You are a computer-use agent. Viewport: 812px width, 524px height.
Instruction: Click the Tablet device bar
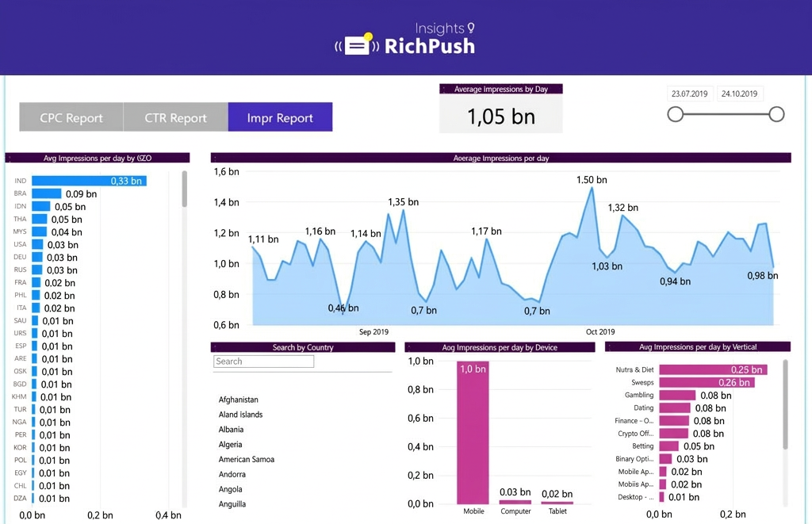point(557,503)
